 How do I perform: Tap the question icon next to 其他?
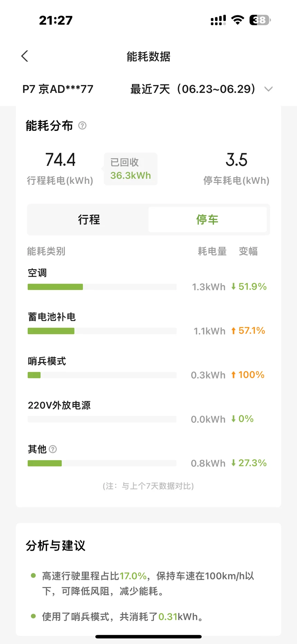click(53, 449)
